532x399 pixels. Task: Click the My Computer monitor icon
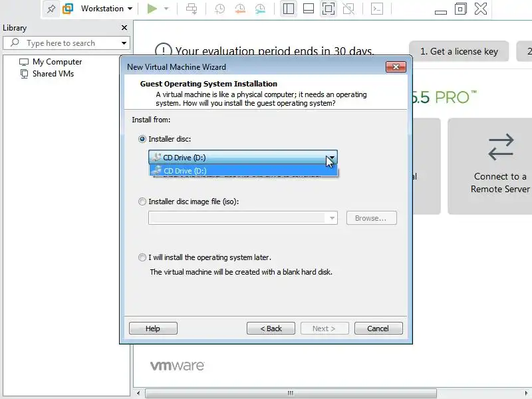pos(24,62)
